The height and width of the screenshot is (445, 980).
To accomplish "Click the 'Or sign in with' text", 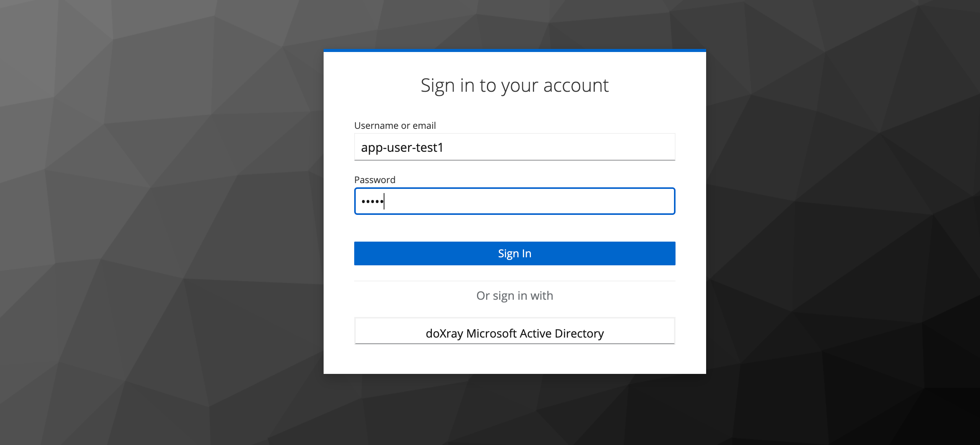I will [x=514, y=296].
